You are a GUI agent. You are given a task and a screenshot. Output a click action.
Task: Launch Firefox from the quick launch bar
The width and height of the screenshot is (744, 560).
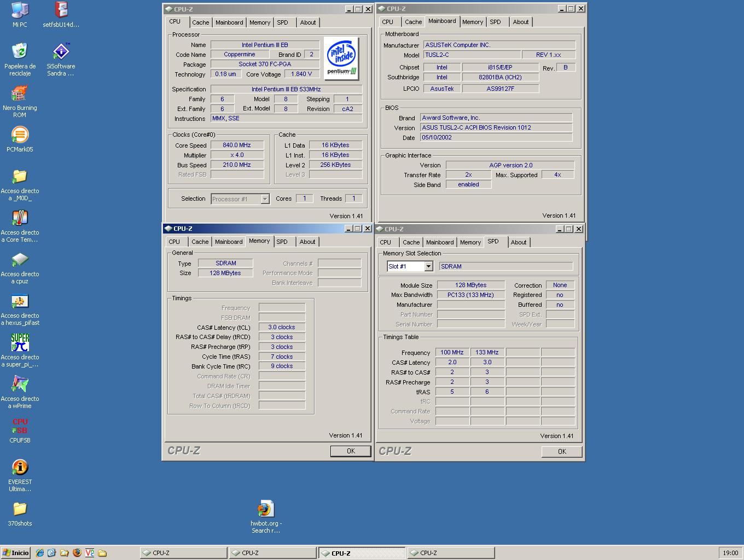[77, 553]
